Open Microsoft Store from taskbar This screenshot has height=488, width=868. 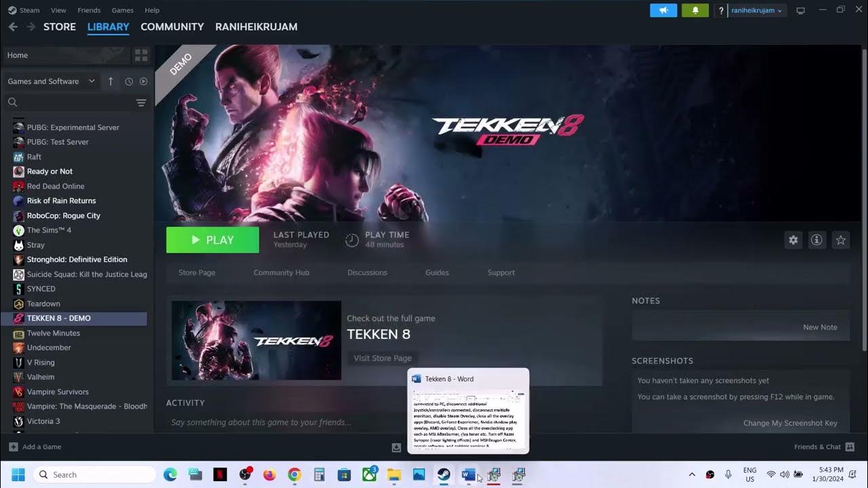click(344, 474)
